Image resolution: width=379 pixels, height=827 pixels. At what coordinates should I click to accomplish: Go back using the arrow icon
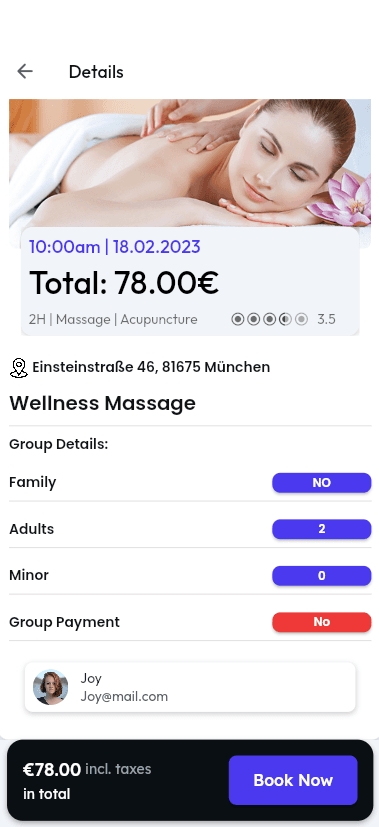tap(25, 71)
